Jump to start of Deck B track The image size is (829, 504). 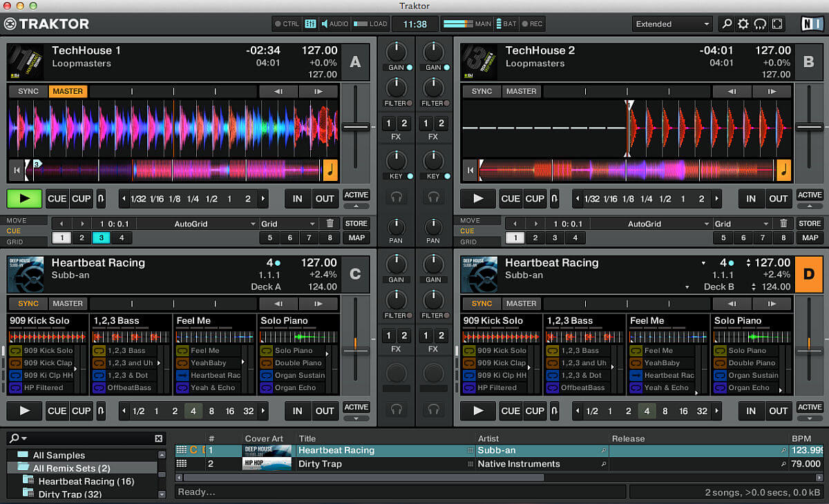point(470,169)
